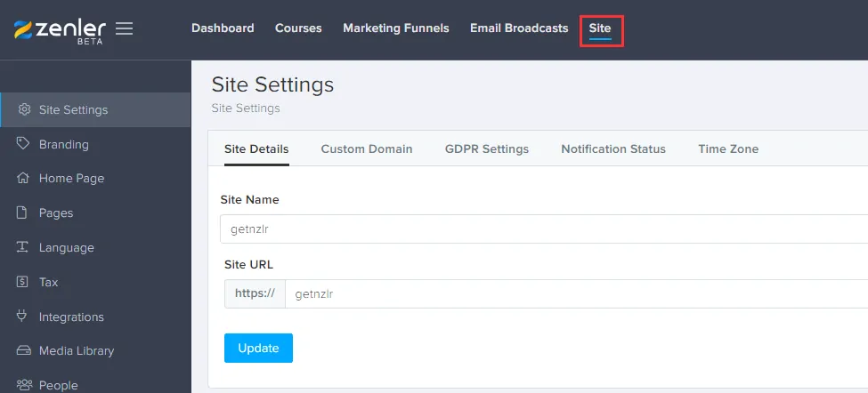868x393 pixels.
Task: Click the Zenler logo icon
Action: [24, 29]
